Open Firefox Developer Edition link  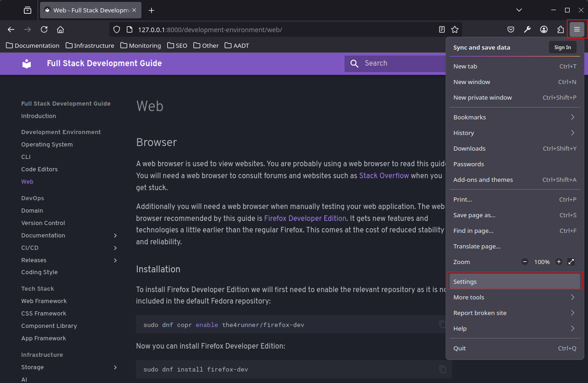point(305,218)
